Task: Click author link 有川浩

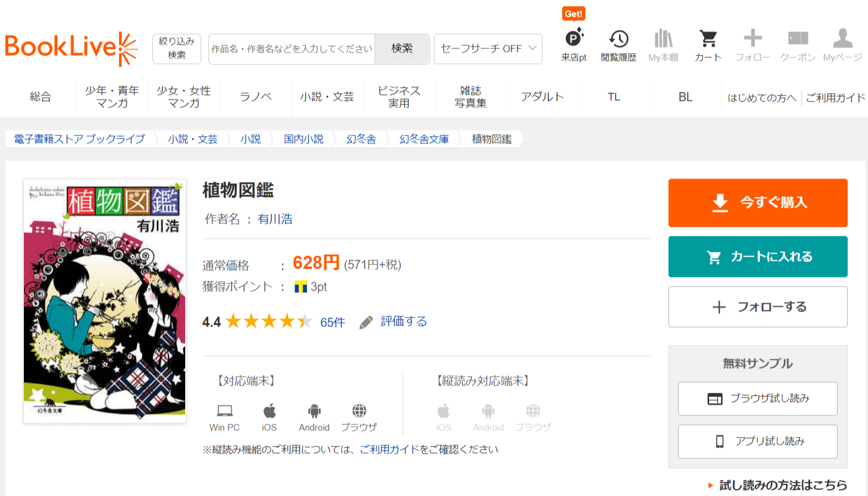Action: click(x=275, y=219)
